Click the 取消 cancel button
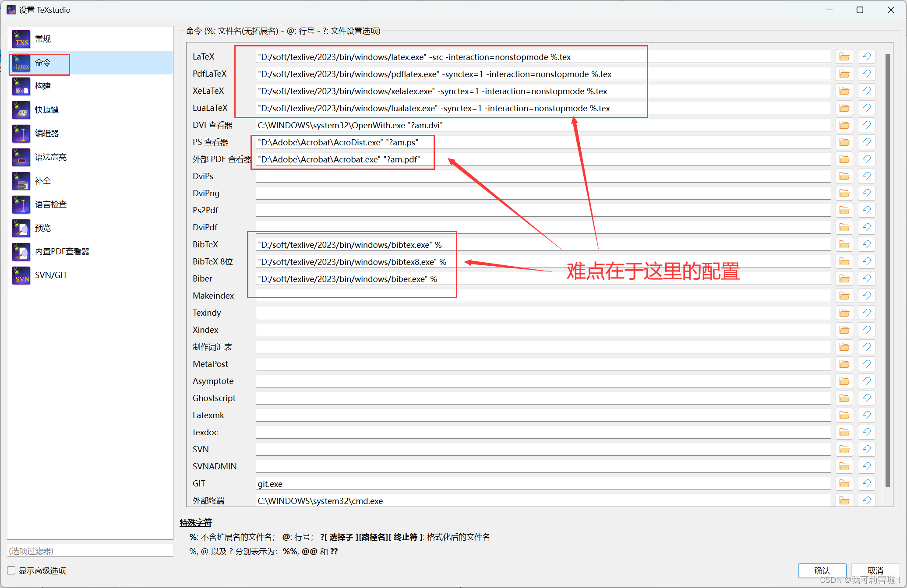 (875, 570)
